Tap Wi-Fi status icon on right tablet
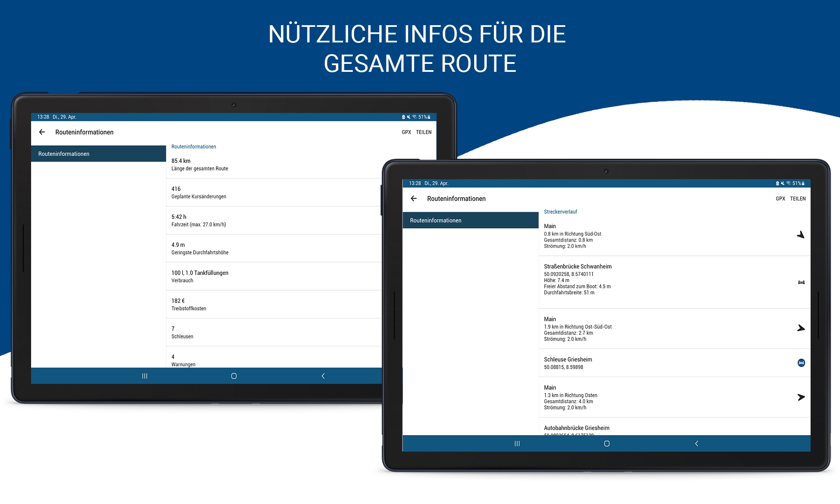Image resolution: width=840 pixels, height=504 pixels. click(x=789, y=184)
